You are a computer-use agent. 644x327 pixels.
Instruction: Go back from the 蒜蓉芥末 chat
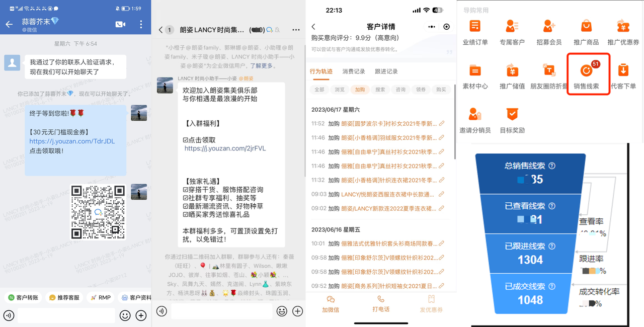(x=9, y=24)
